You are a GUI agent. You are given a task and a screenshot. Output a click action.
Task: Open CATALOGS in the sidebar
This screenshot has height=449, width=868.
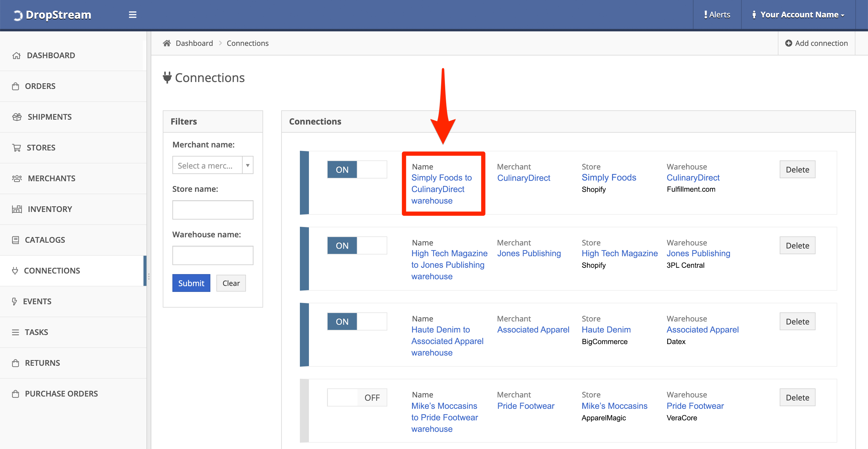click(x=73, y=240)
